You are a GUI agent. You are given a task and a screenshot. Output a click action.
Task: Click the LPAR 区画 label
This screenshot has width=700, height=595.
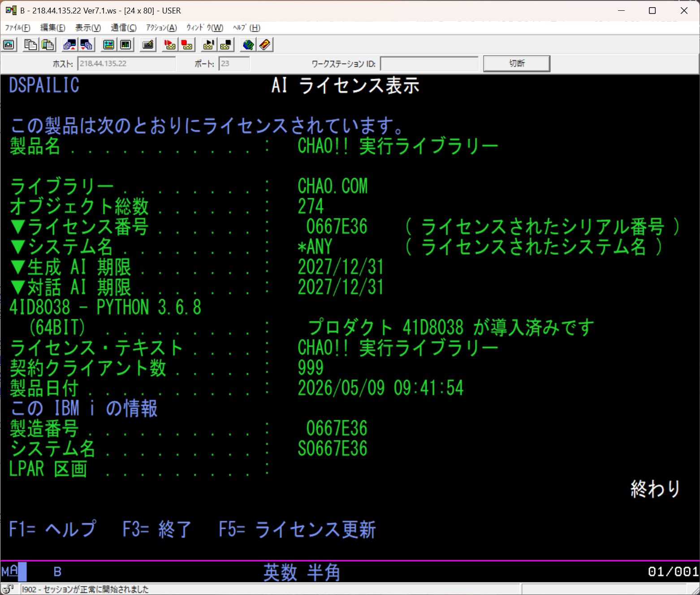click(48, 469)
